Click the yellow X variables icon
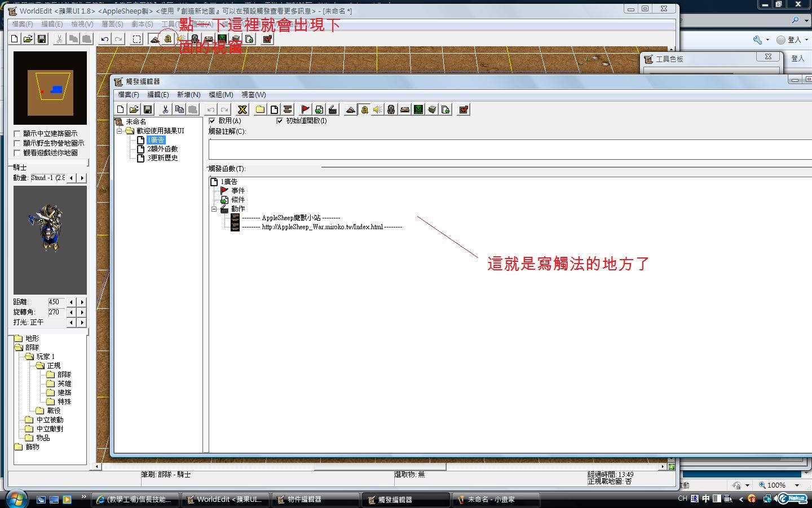Viewport: 812px width, 508px height. tap(242, 110)
